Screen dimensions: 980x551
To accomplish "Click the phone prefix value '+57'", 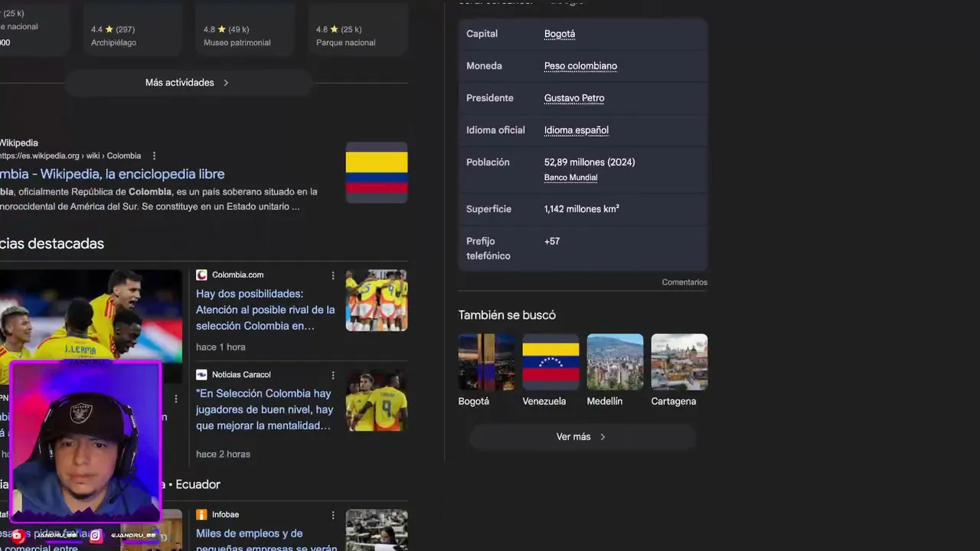I will 552,241.
